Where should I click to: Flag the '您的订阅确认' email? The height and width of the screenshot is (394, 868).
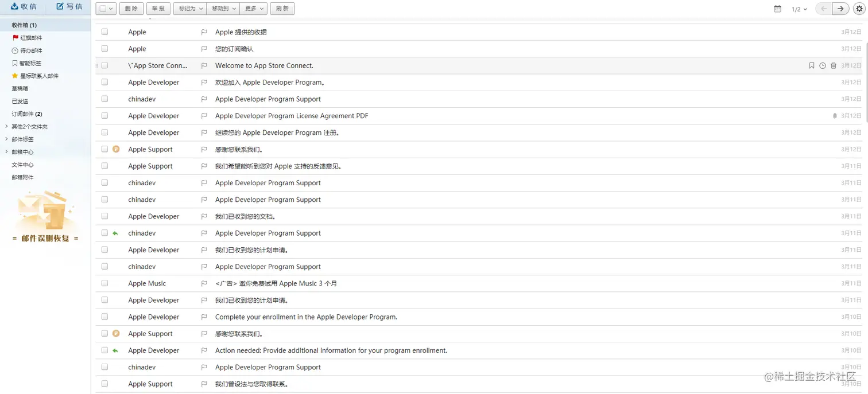click(x=204, y=49)
